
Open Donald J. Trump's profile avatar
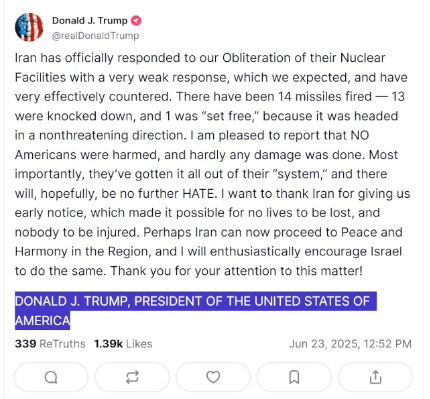pos(29,27)
